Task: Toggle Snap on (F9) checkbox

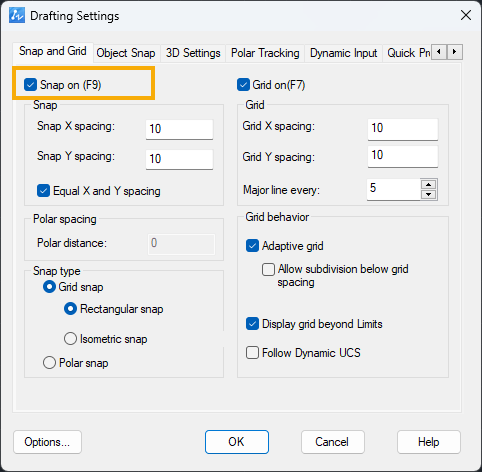Action: coord(30,85)
